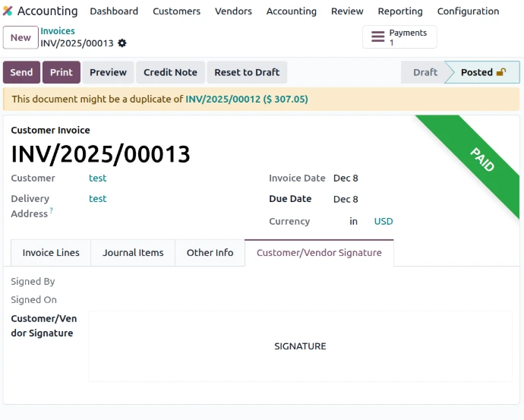This screenshot has width=524, height=420.
Task: Open the Customers menu
Action: tap(176, 11)
